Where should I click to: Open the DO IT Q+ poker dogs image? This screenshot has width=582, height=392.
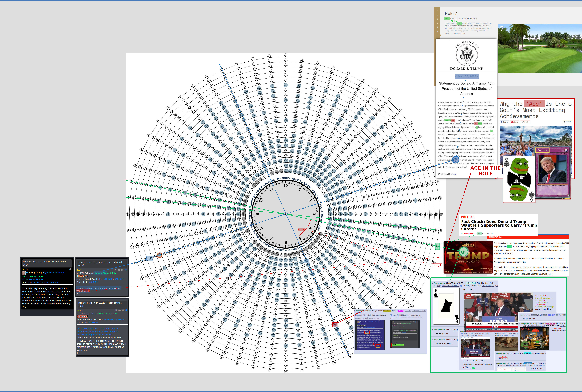click(x=534, y=338)
